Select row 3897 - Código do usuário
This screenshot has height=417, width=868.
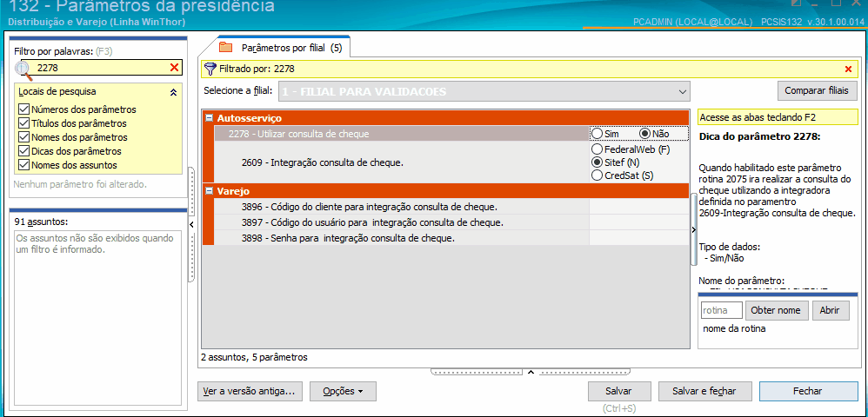(x=401, y=222)
